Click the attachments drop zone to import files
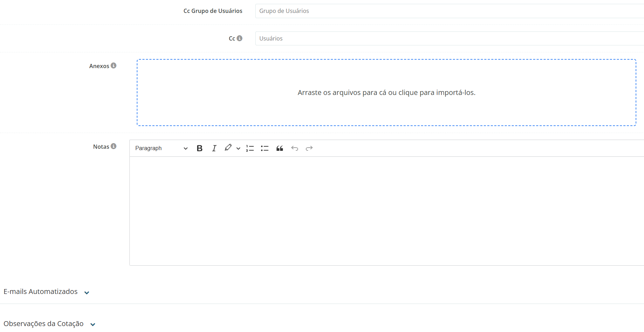 pos(386,93)
